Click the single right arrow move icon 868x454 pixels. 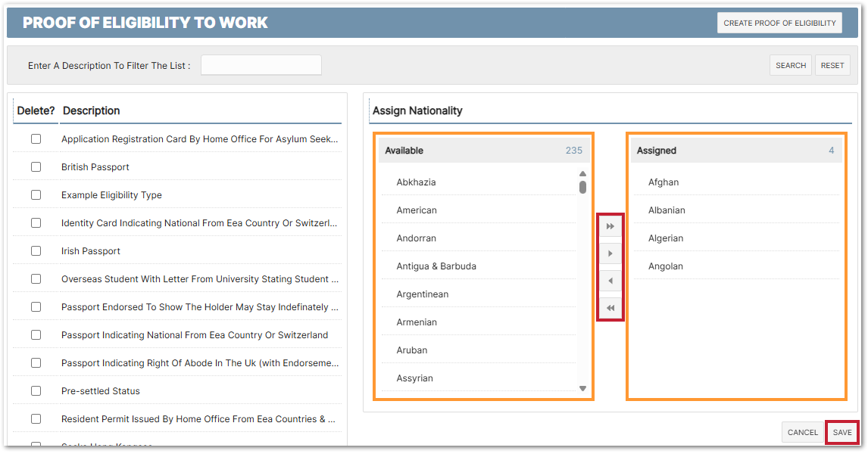[610, 253]
